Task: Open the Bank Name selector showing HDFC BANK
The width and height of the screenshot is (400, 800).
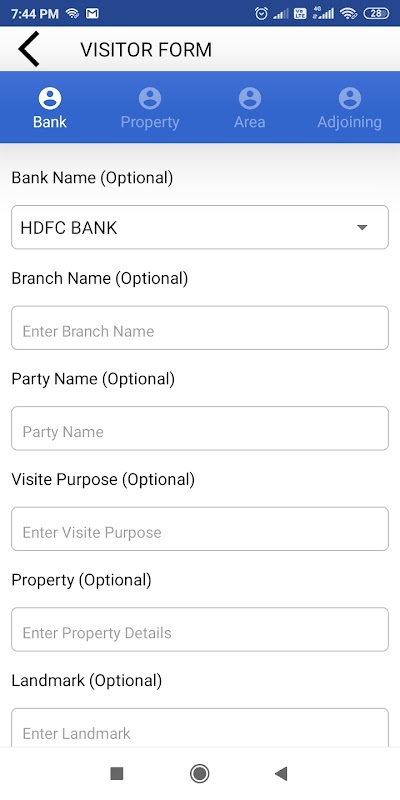Action: click(x=200, y=228)
